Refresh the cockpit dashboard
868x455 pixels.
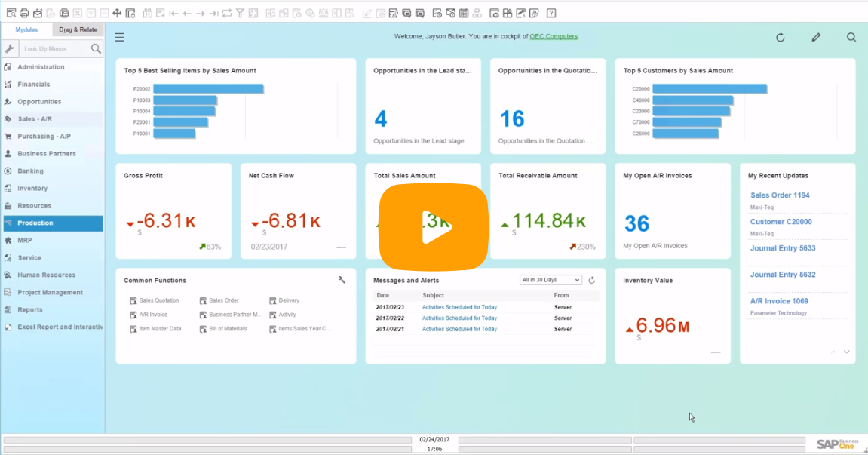[781, 37]
